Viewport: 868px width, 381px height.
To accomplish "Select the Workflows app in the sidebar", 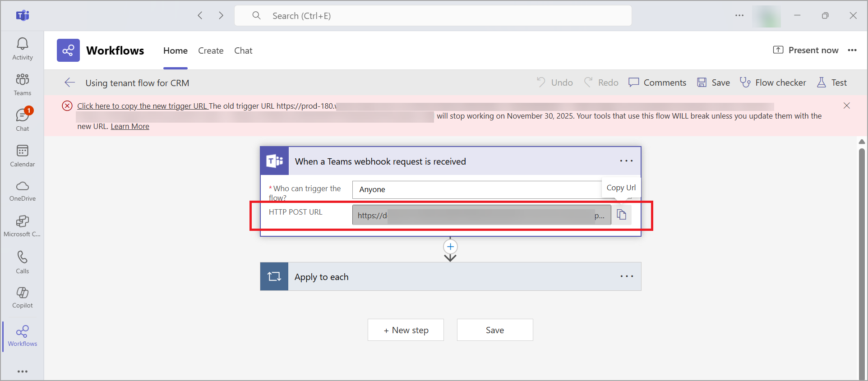I will tap(23, 336).
